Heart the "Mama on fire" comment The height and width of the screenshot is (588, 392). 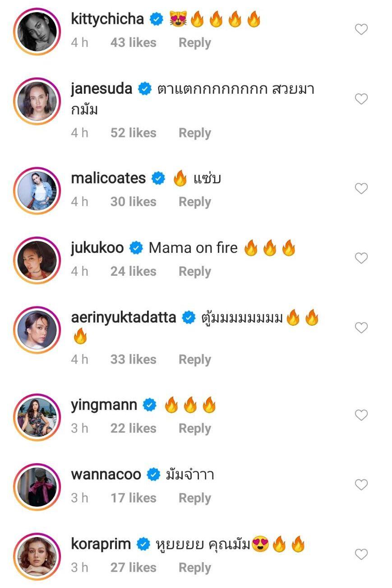coord(361,258)
